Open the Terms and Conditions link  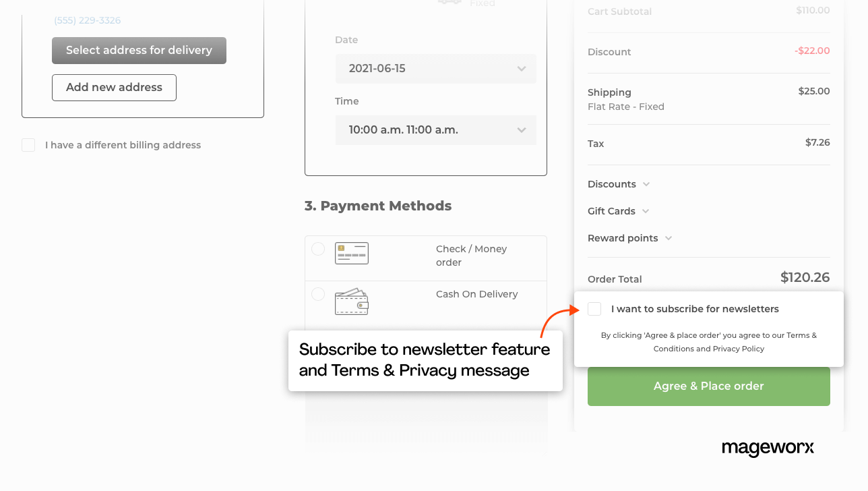click(801, 335)
